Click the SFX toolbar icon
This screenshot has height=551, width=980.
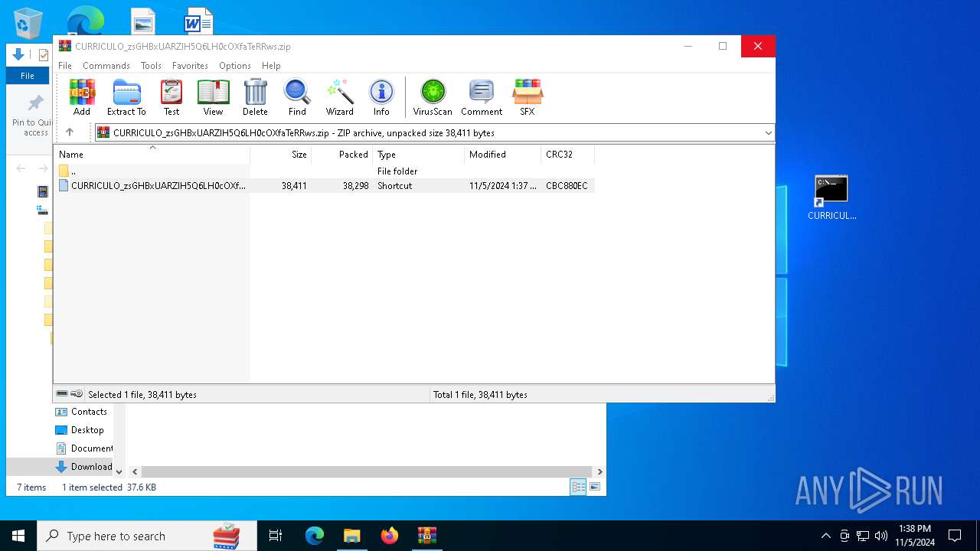[528, 97]
